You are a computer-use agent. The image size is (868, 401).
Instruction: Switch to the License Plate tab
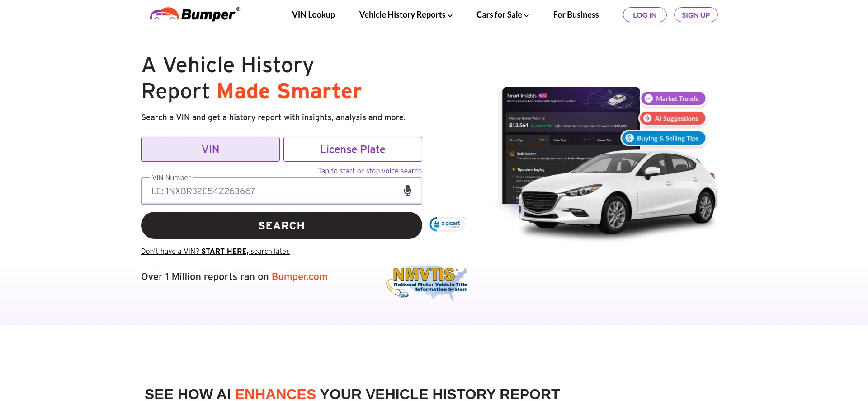[x=353, y=149]
